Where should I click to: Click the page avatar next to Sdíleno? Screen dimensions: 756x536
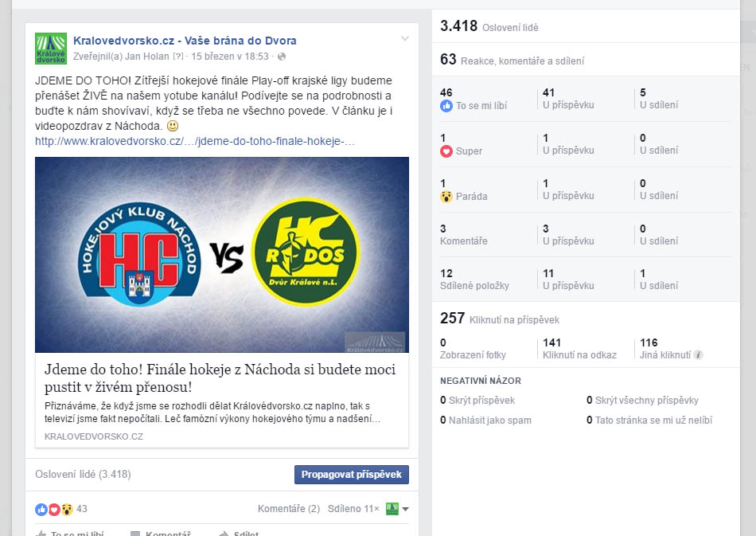point(392,509)
